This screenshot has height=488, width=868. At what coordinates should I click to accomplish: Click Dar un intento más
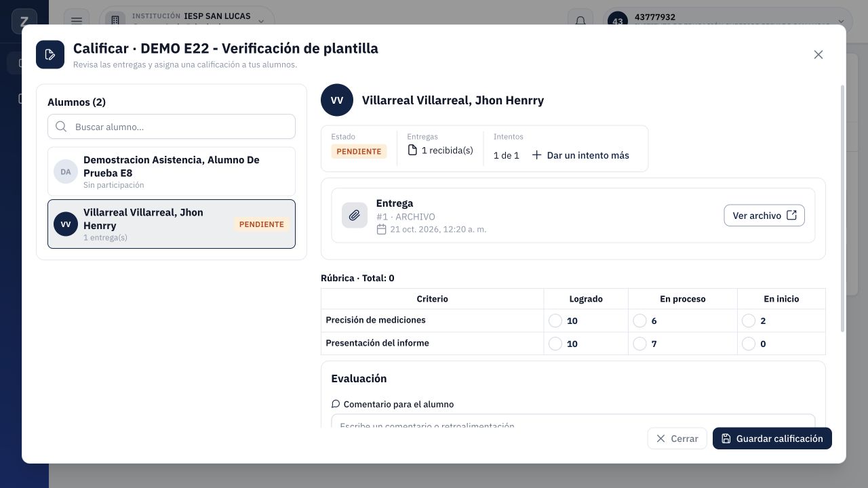click(x=580, y=155)
